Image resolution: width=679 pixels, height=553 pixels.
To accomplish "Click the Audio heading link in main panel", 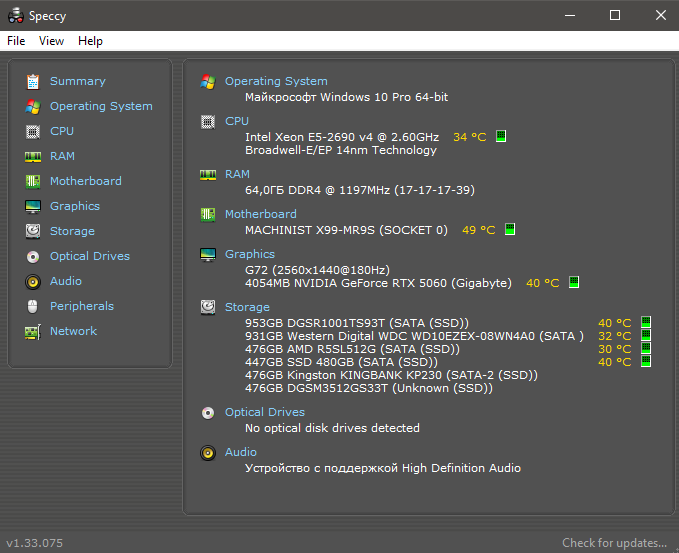I will (241, 453).
